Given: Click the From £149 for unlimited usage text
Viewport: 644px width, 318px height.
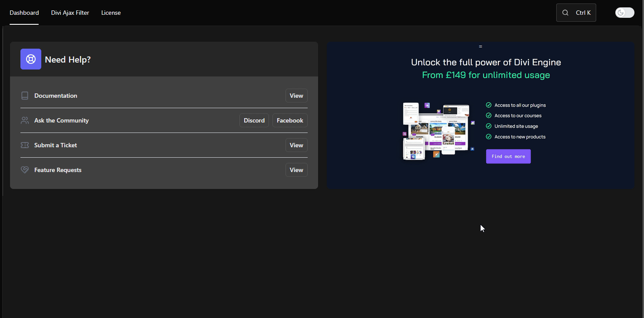Looking at the screenshot, I should click(486, 75).
